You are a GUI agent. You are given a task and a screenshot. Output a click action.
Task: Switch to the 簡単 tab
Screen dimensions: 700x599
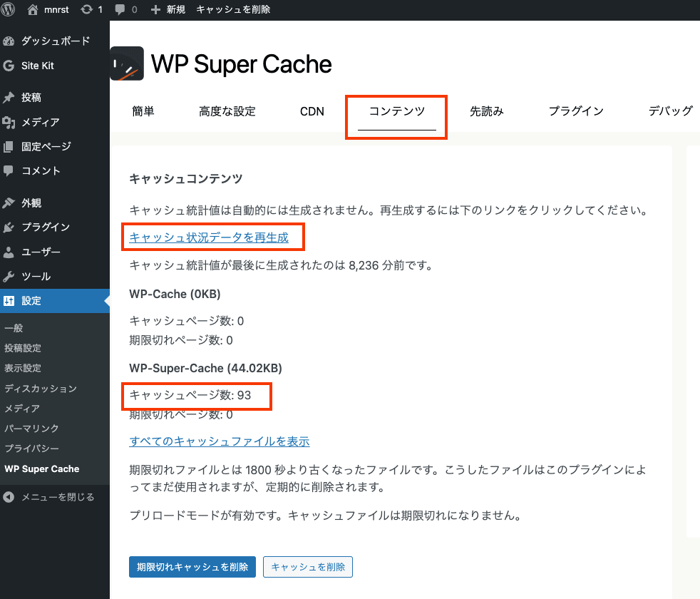tap(143, 111)
